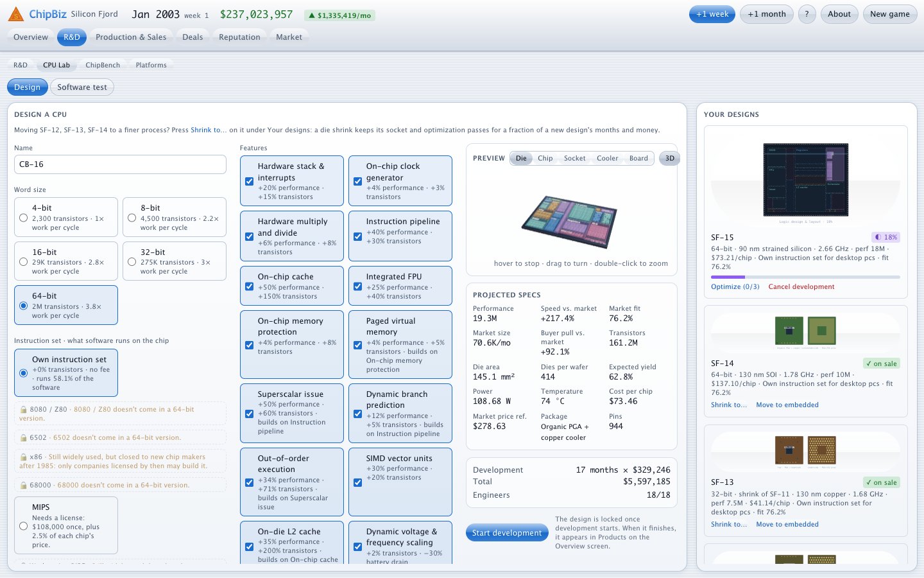The height and width of the screenshot is (578, 924).
Task: Uncheck the Integrated FPU checkbox
Action: (357, 286)
